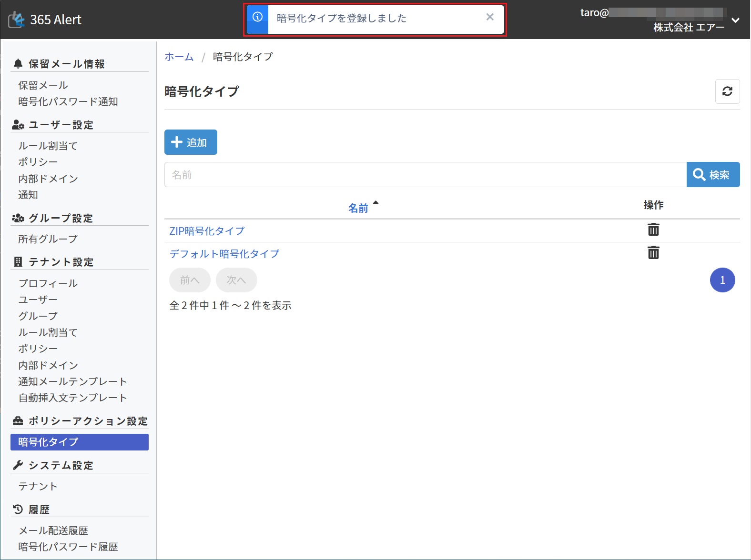Delete the ZIP暗号化タイプ row via trash icon

click(x=653, y=230)
